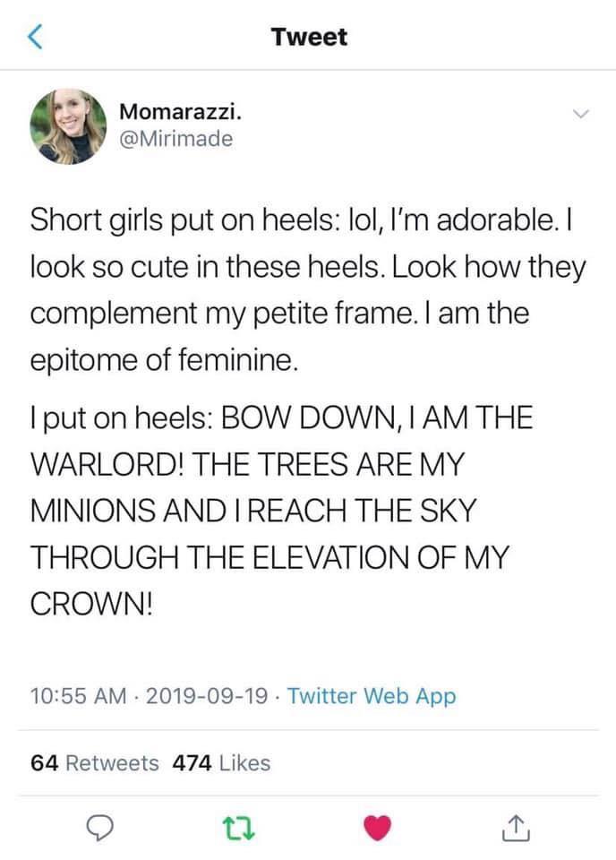The width and height of the screenshot is (616, 860).
Task: Click the @Mirimade handle
Action: [x=175, y=139]
